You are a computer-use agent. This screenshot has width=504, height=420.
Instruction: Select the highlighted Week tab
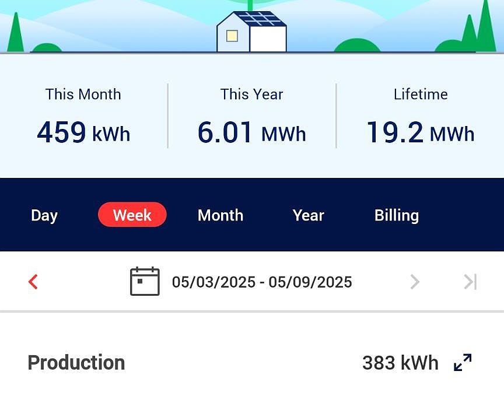click(132, 215)
